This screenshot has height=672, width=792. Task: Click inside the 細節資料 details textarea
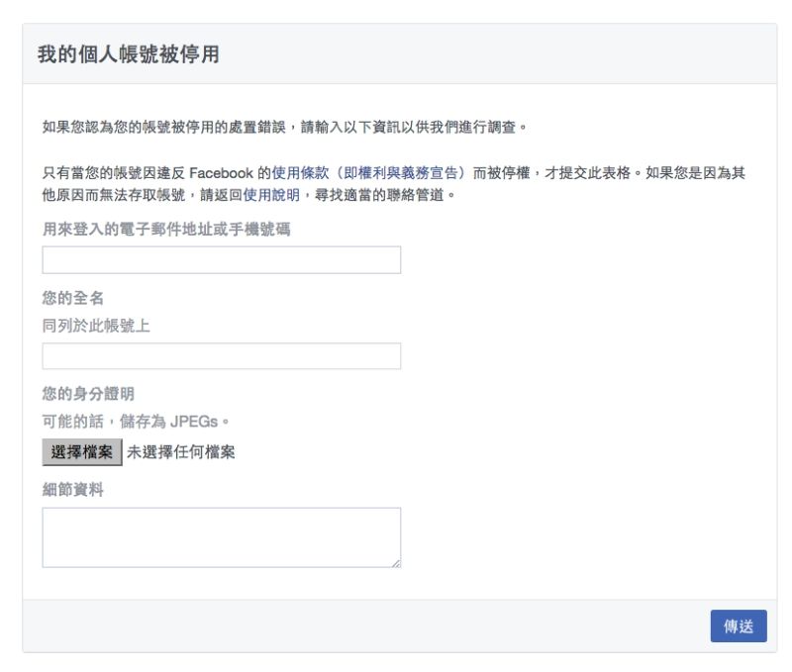click(x=221, y=536)
